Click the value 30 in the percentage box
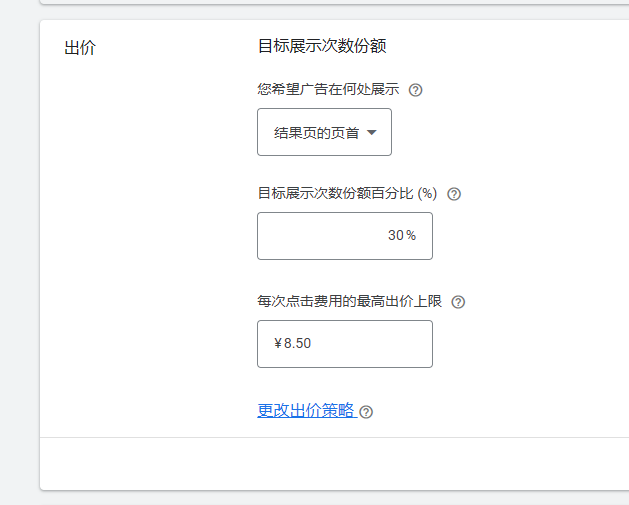Screen dimensions: 629x505 point(396,236)
